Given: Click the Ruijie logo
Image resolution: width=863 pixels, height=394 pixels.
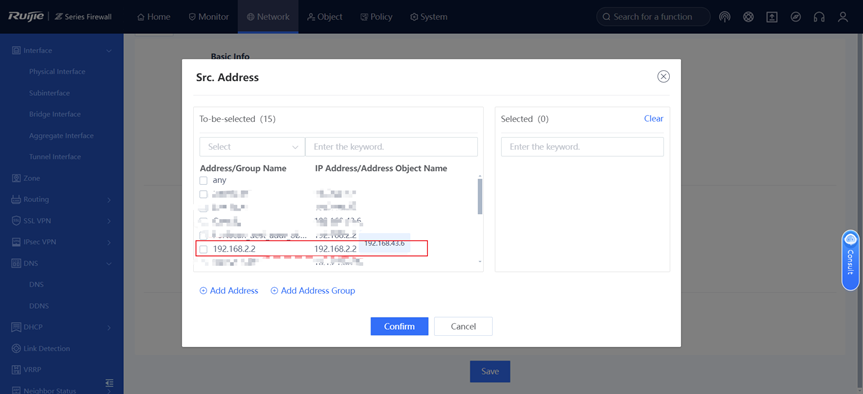Looking at the screenshot, I should [x=25, y=17].
